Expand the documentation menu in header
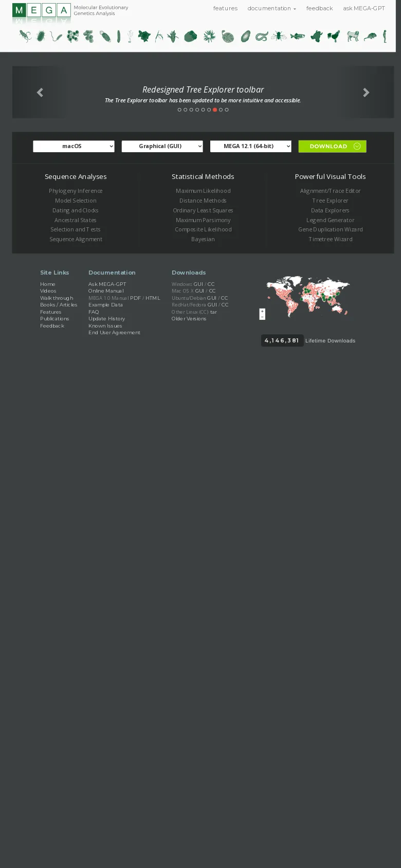The height and width of the screenshot is (868, 401). coord(271,8)
